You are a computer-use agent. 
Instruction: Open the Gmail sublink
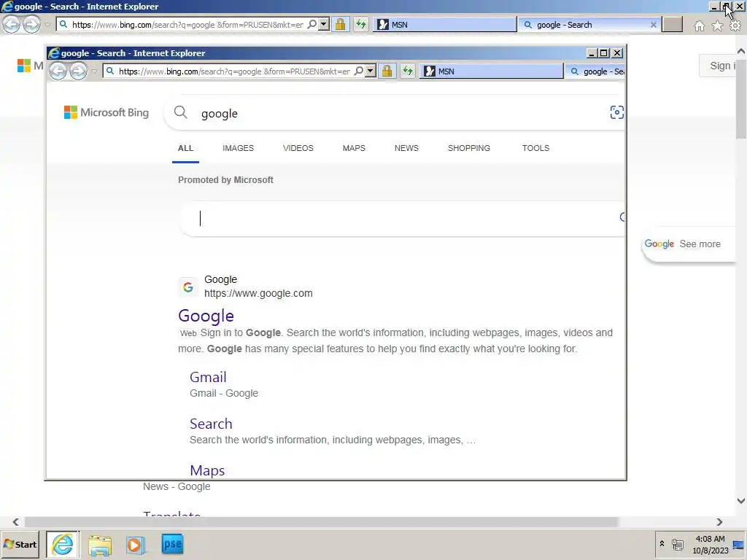(x=208, y=377)
